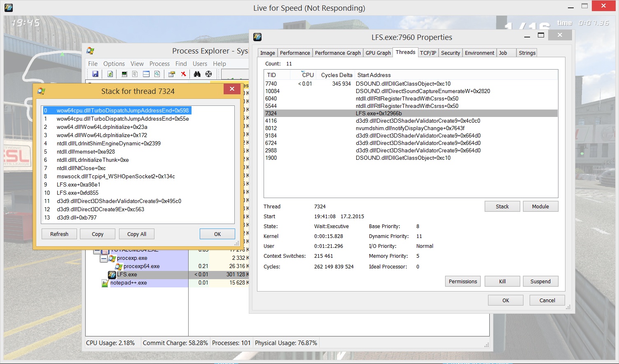Image resolution: width=619 pixels, height=364 pixels.
Task: Select thread 10084 in the threads list
Action: tap(411, 91)
